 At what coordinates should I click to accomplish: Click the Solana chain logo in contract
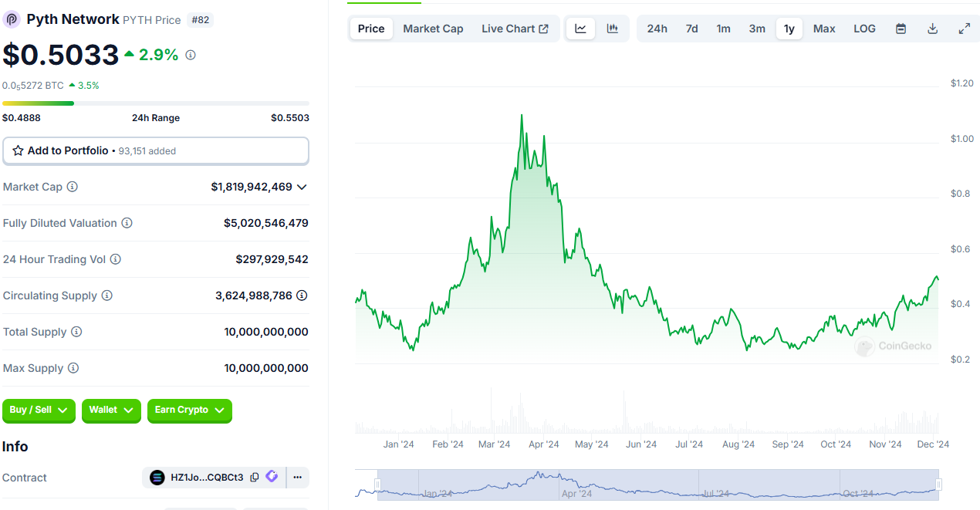tap(157, 478)
